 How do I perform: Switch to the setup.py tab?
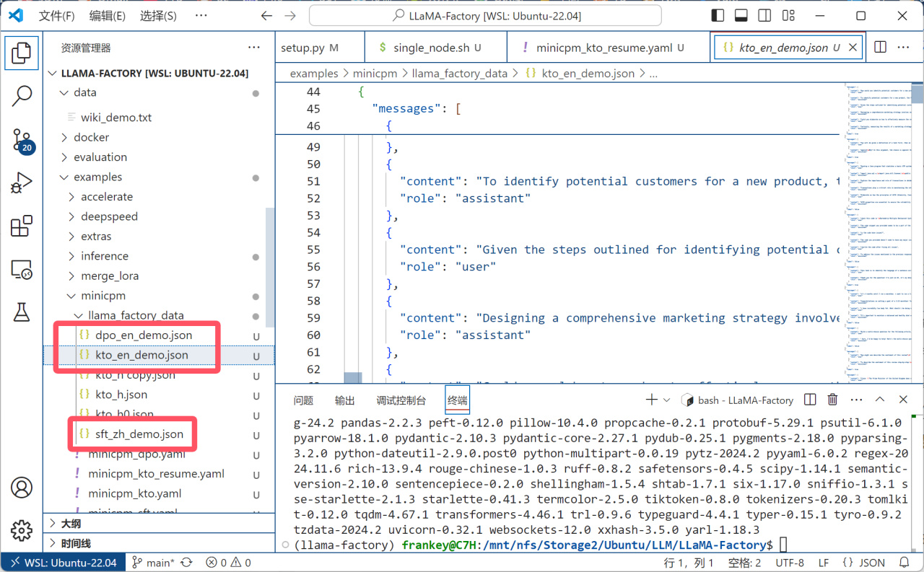(x=318, y=48)
